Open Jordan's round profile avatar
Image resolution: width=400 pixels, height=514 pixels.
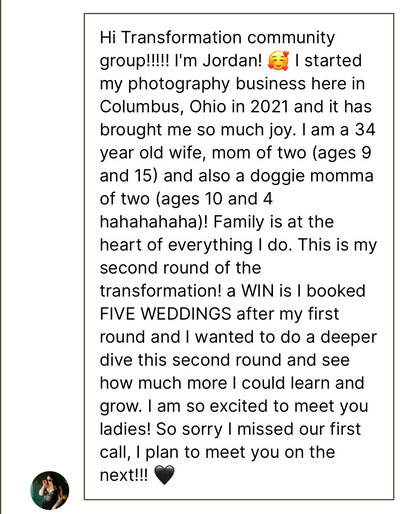(50, 490)
